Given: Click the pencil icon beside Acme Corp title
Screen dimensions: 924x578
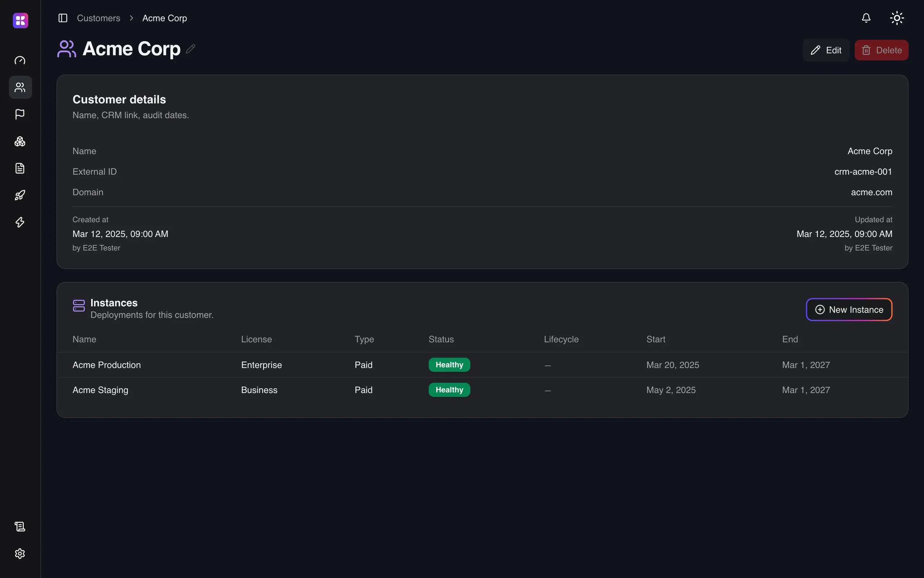Looking at the screenshot, I should 191,49.
